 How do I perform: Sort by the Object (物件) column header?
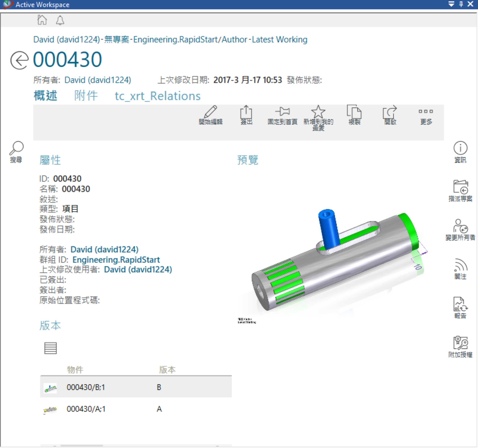tap(75, 370)
